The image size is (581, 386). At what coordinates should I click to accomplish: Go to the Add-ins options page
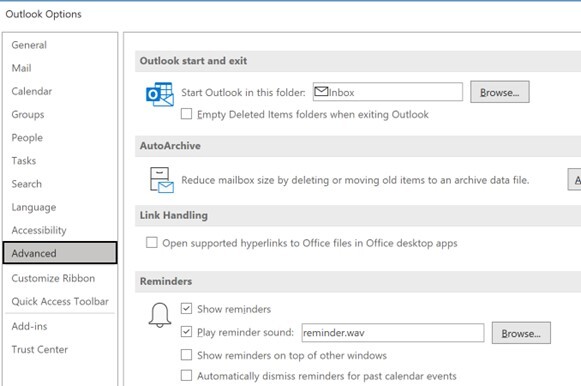click(x=29, y=326)
